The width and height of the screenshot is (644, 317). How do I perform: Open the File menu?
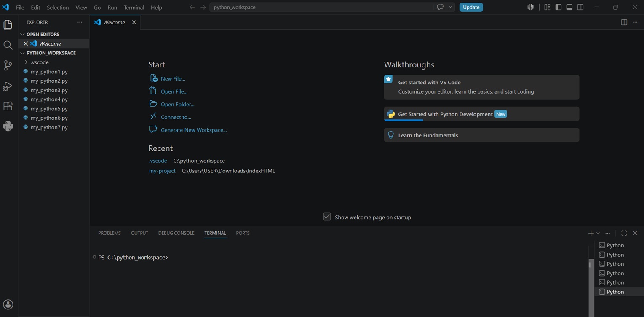click(x=20, y=7)
